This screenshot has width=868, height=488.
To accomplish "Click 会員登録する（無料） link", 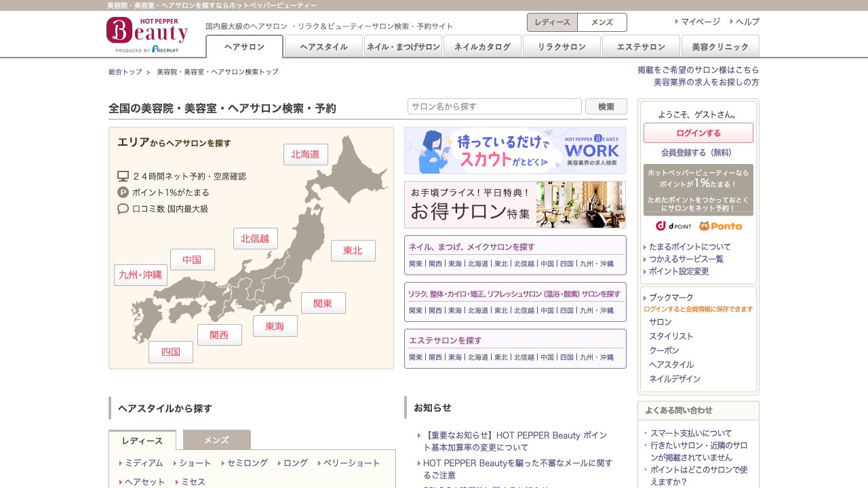I will pos(696,152).
